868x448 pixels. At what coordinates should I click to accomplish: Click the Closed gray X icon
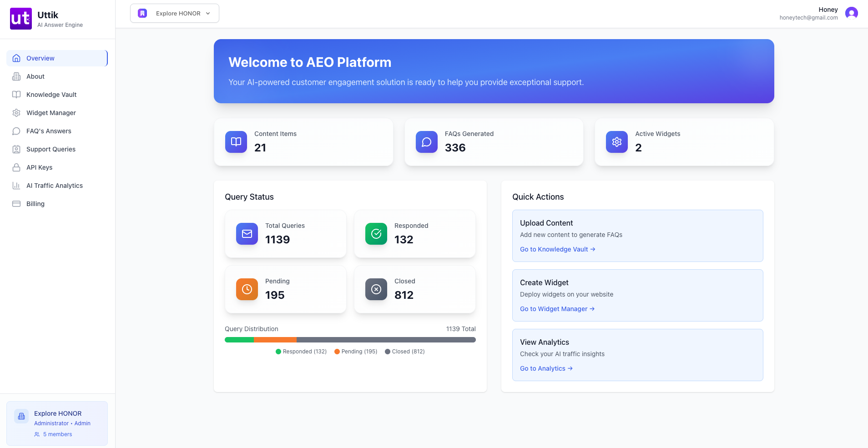pyautogui.click(x=376, y=289)
